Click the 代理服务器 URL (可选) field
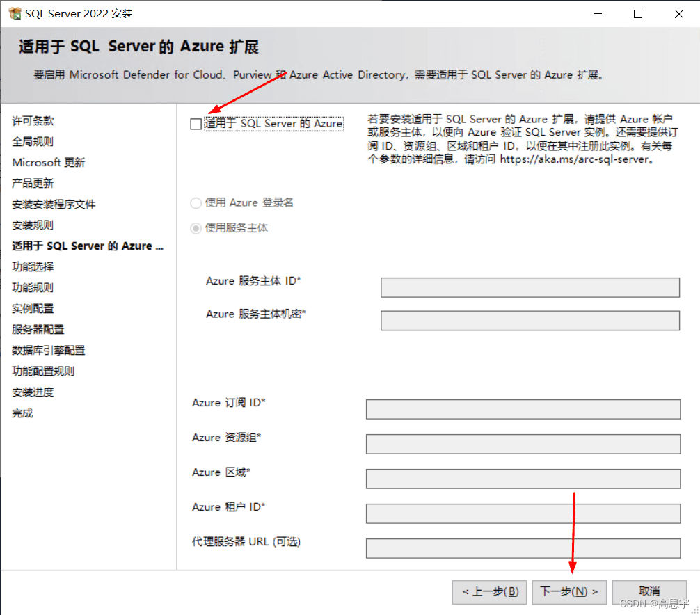Screen dimensions: 700x615 point(523,548)
